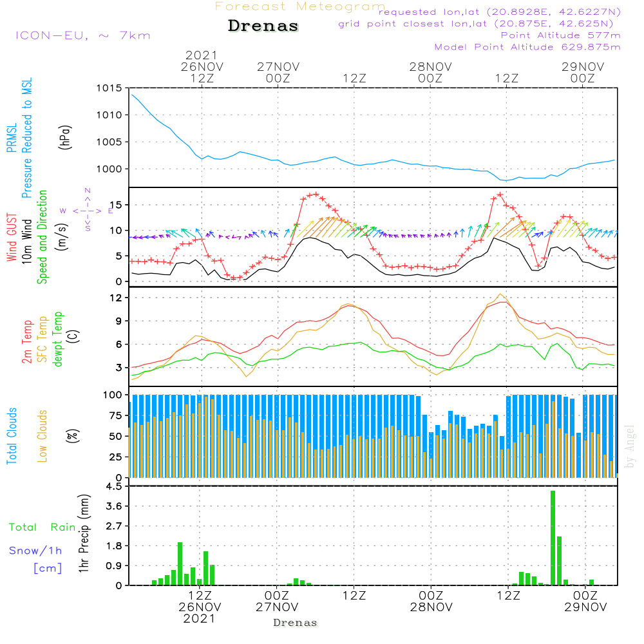Screen dimensions: 644x644
Task: Click the 'ICON-EU, ~ 7km' model label
Action: [83, 35]
